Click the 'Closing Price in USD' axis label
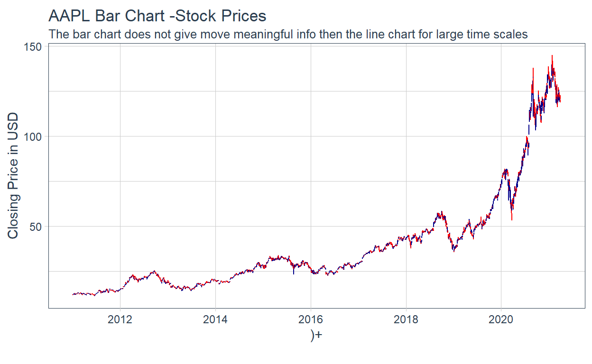 coord(13,176)
